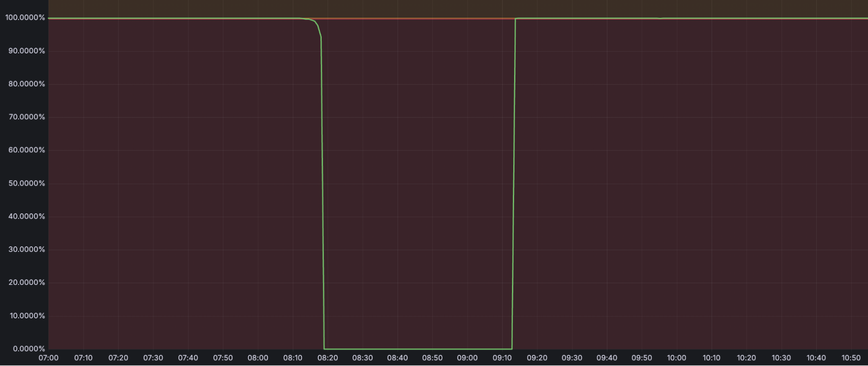Click the 09:20 time axis label
This screenshot has height=366, width=868.
pyautogui.click(x=537, y=358)
